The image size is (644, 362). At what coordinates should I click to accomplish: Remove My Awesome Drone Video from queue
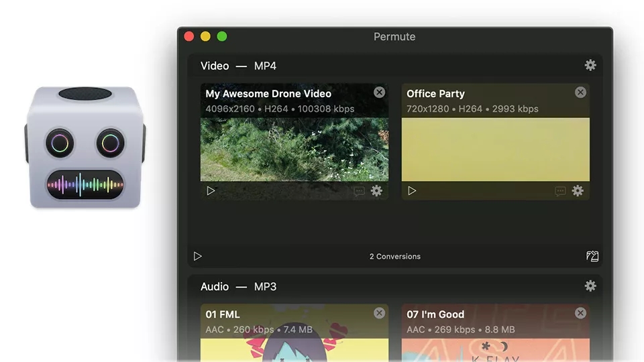pos(379,93)
